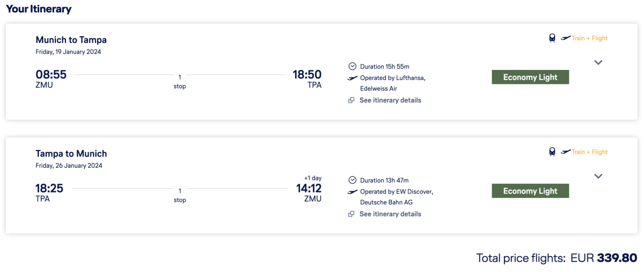Open See itinerary details for Tampa to Munich
The width and height of the screenshot is (644, 272).
(x=390, y=214)
